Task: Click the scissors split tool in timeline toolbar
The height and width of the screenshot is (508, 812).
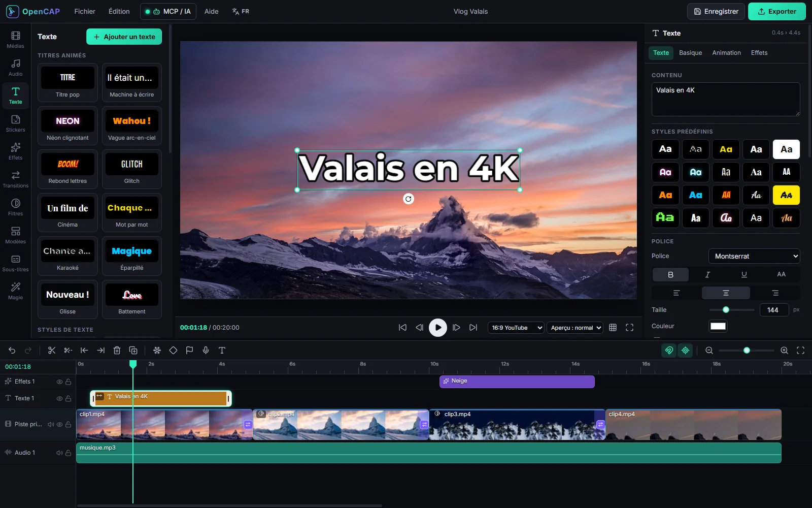Action: (52, 351)
